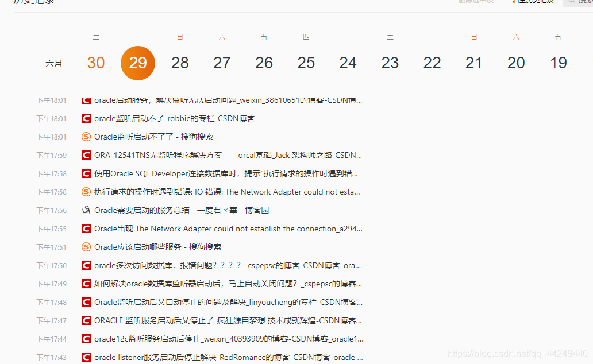Viewport: 593px width, 364px height.
Task: Click CSDN icon beside 'Oracle出现 The Network Adapter' entry
Action: click(86, 229)
